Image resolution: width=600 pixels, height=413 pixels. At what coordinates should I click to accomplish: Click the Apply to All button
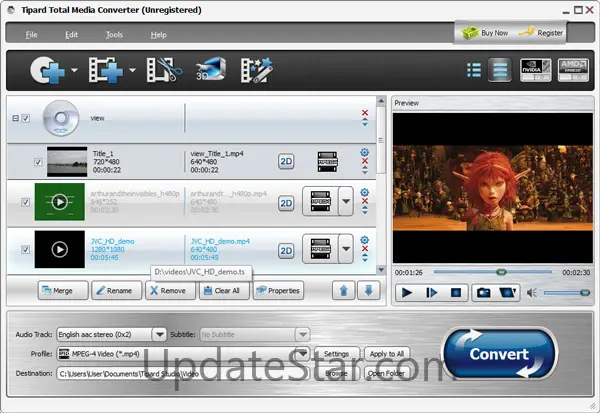point(387,354)
